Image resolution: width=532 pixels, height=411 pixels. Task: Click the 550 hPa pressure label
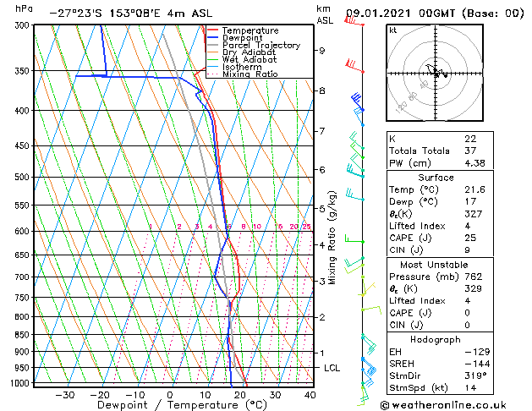(24, 205)
